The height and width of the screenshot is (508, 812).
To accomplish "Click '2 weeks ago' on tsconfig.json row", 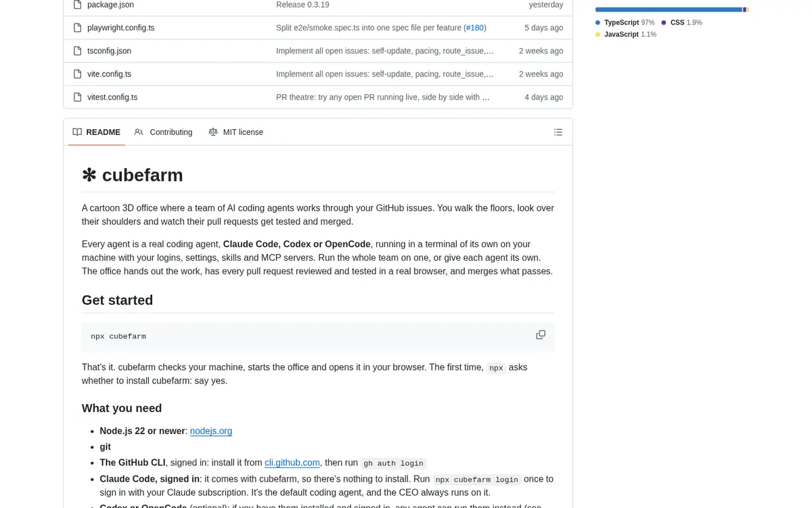I will (x=541, y=51).
